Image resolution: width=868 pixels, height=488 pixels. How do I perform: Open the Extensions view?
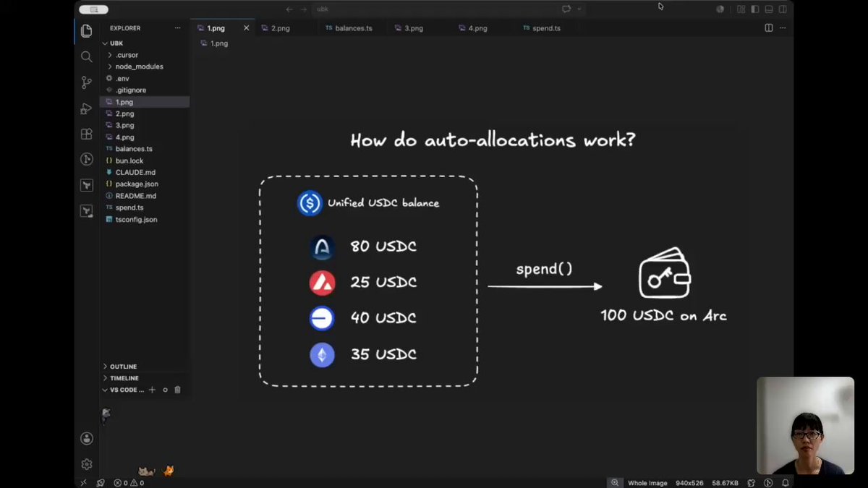click(x=87, y=134)
